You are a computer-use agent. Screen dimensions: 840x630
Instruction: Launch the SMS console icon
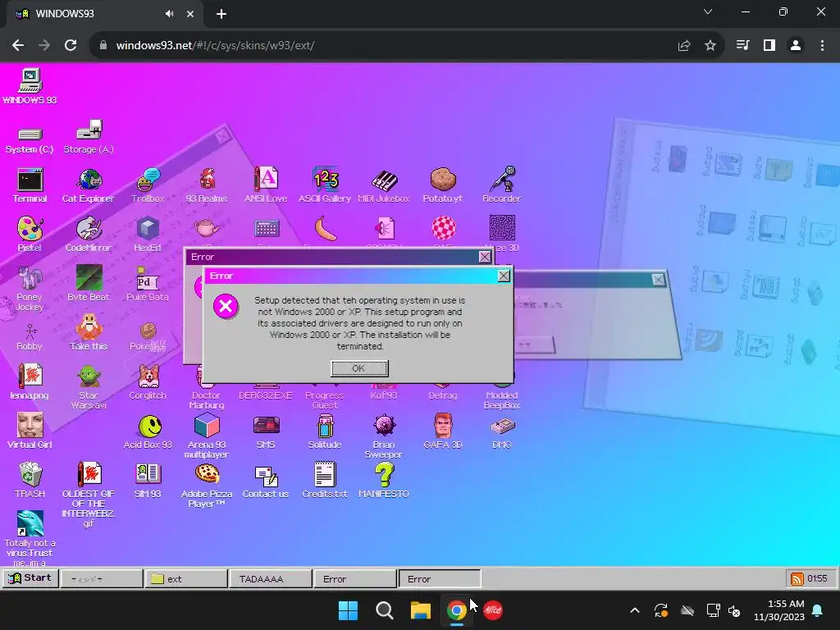click(x=266, y=426)
